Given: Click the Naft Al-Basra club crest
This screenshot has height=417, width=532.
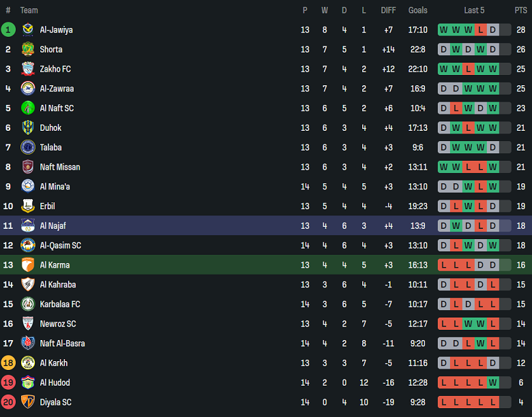Looking at the screenshot, I should coord(28,343).
